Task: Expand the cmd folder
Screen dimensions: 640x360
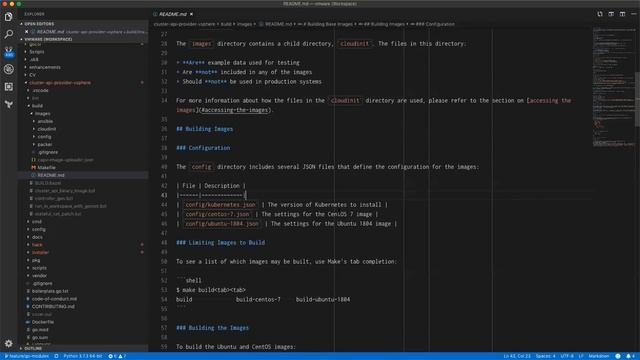Action: 37,222
